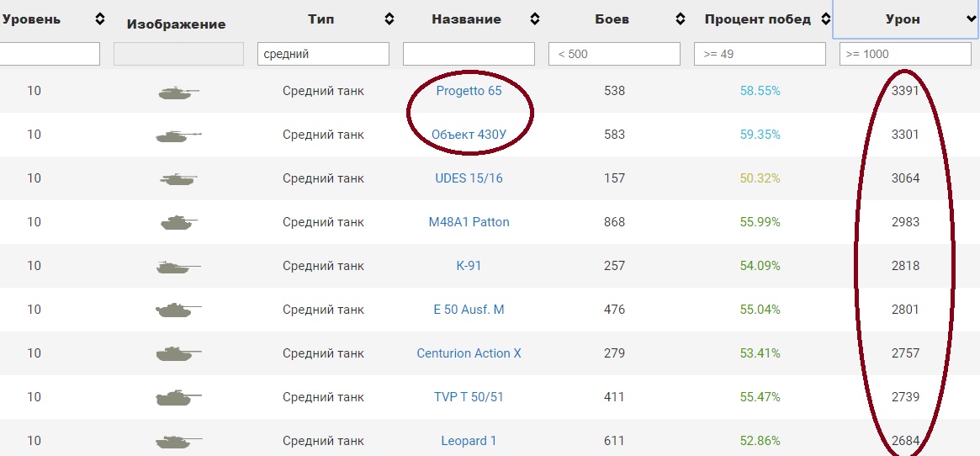Sort by Название column arrows
Screen dimensions: 980x456
[x=534, y=19]
